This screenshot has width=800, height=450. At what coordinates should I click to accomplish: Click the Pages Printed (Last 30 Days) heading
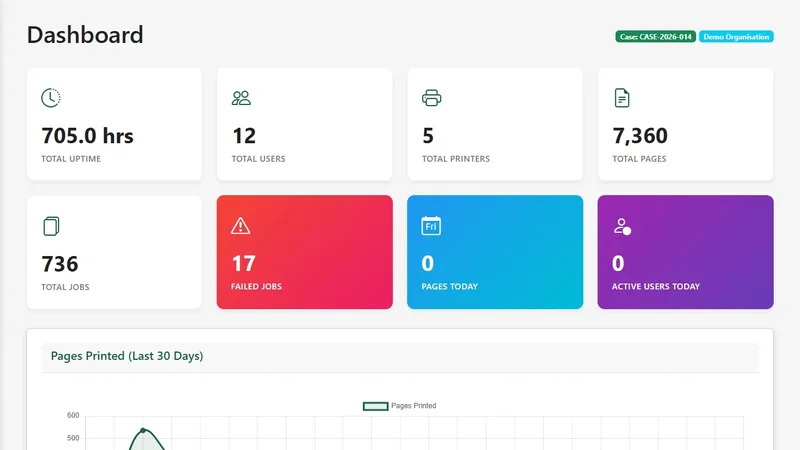click(127, 356)
